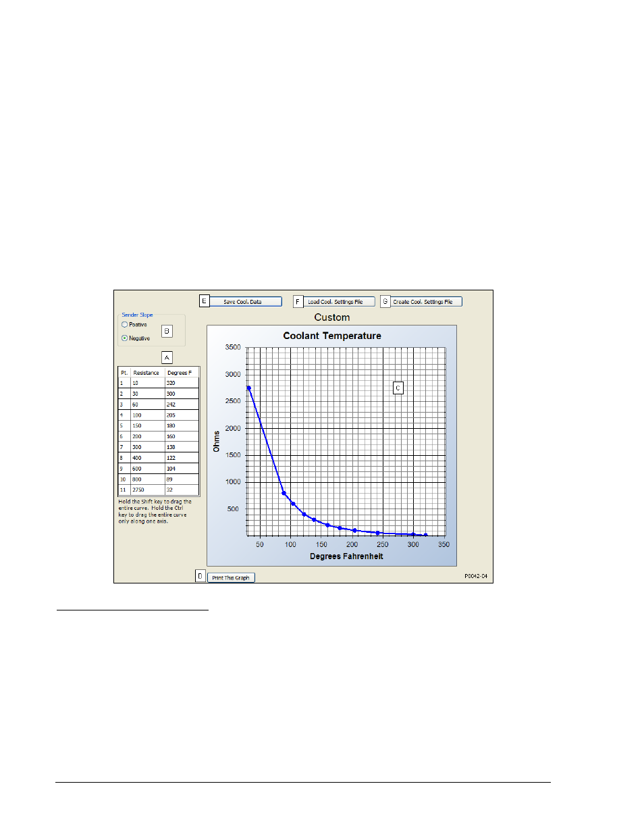Screen dimensions: 644x834
Task: Click resistance cell with value 400
Action: click(x=147, y=458)
